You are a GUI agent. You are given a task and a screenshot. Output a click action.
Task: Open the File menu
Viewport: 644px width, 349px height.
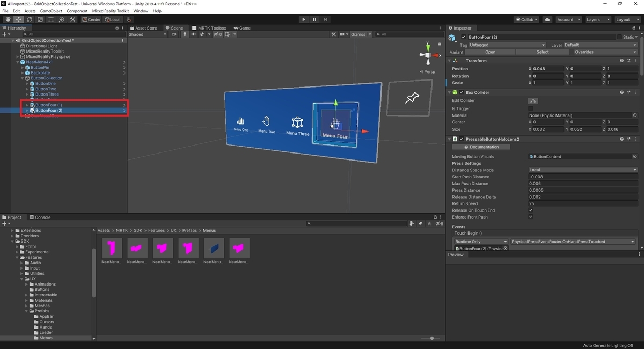pos(5,11)
